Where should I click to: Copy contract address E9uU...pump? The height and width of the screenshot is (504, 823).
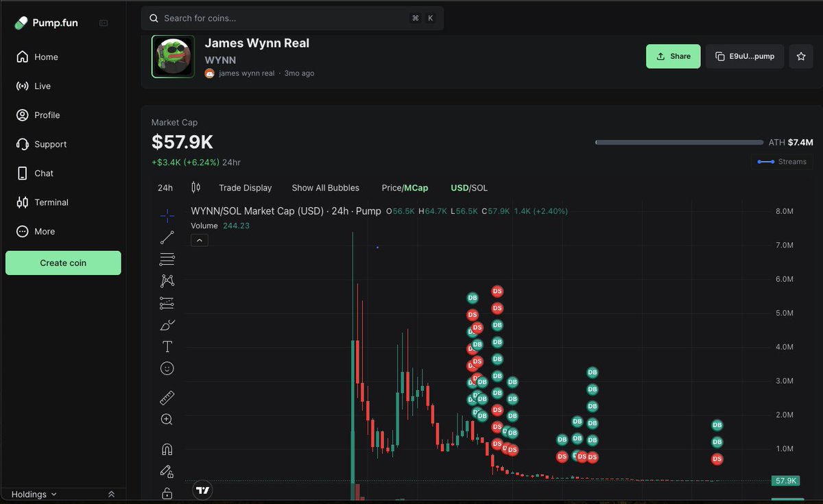(x=745, y=56)
